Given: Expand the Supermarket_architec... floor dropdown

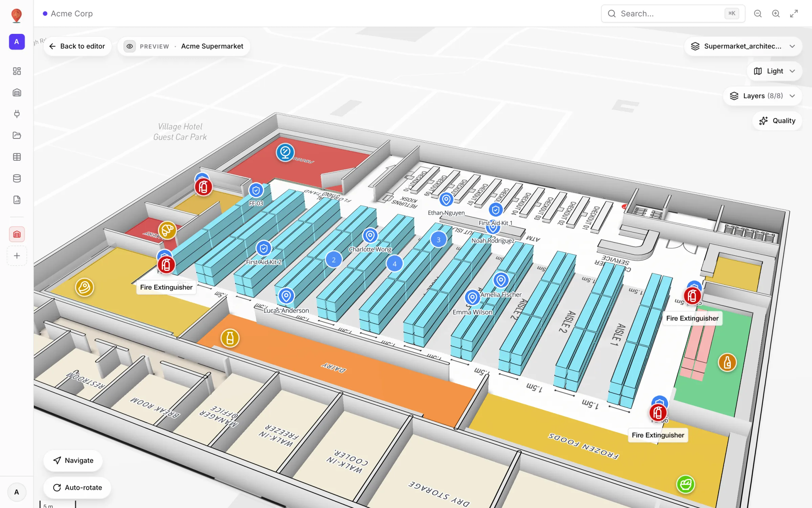Looking at the screenshot, I should pos(743,46).
